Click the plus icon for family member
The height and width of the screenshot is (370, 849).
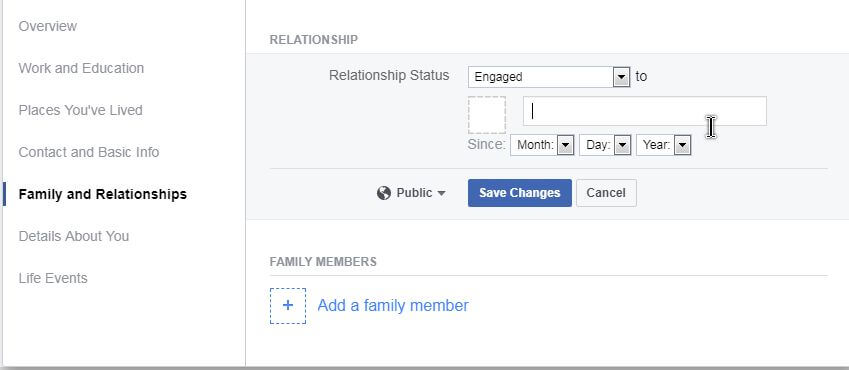(x=288, y=306)
